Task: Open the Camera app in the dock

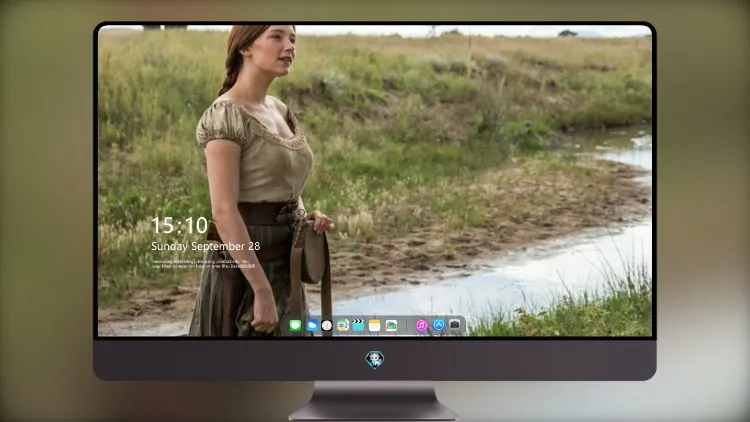Action: pos(455,325)
